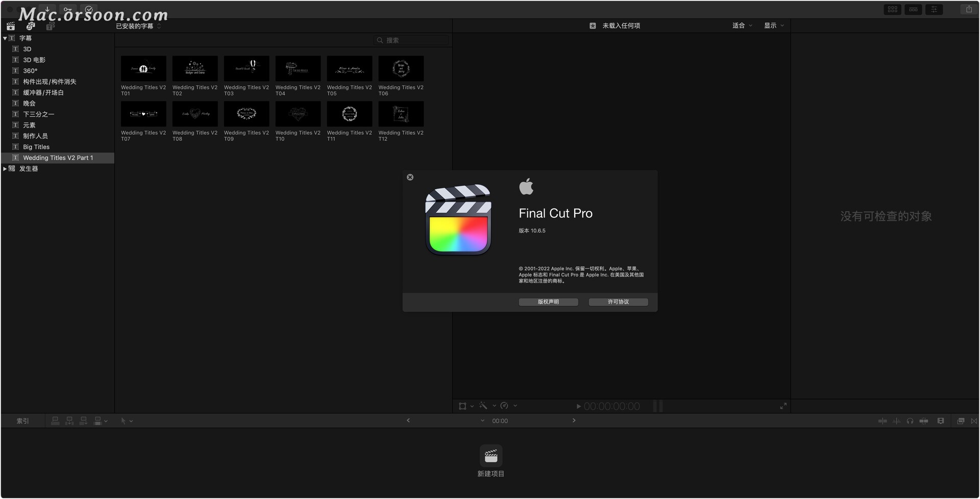Screen dimensions: 980x499
Task: Select Wedding Titles V2 T07 thumbnail
Action: coord(143,114)
